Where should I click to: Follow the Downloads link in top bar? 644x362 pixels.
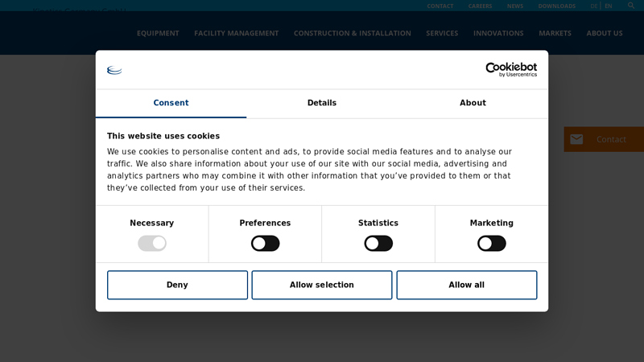557,6
